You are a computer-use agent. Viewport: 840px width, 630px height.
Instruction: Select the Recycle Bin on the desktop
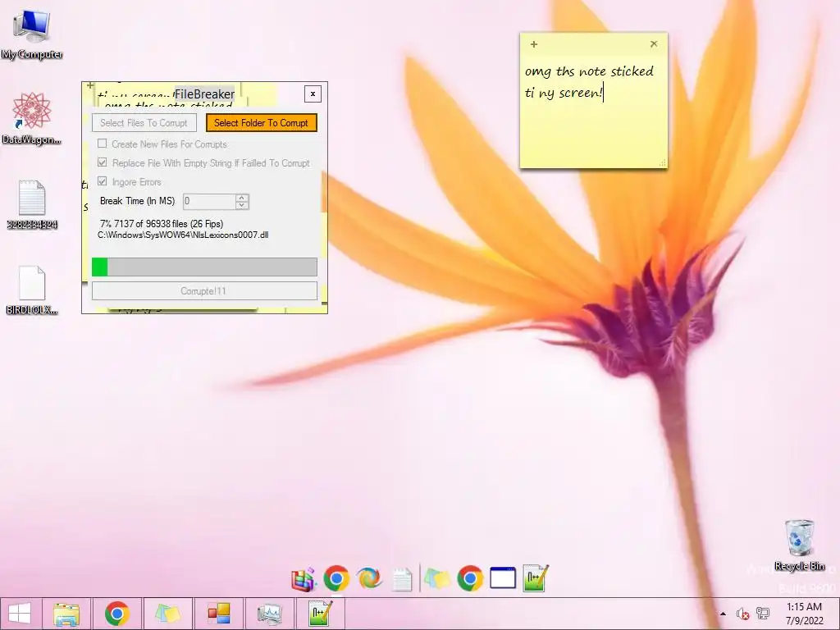[x=799, y=546]
